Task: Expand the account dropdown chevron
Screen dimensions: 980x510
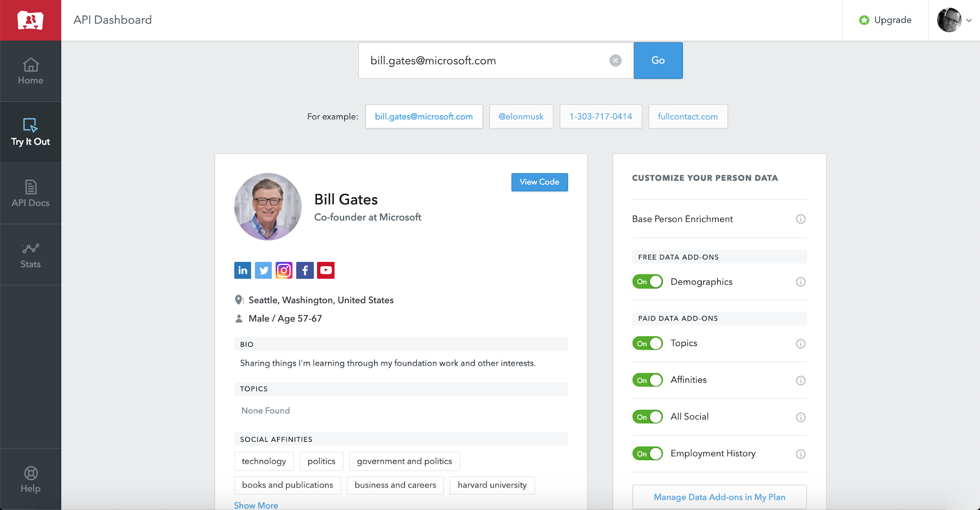Action: pos(969,20)
